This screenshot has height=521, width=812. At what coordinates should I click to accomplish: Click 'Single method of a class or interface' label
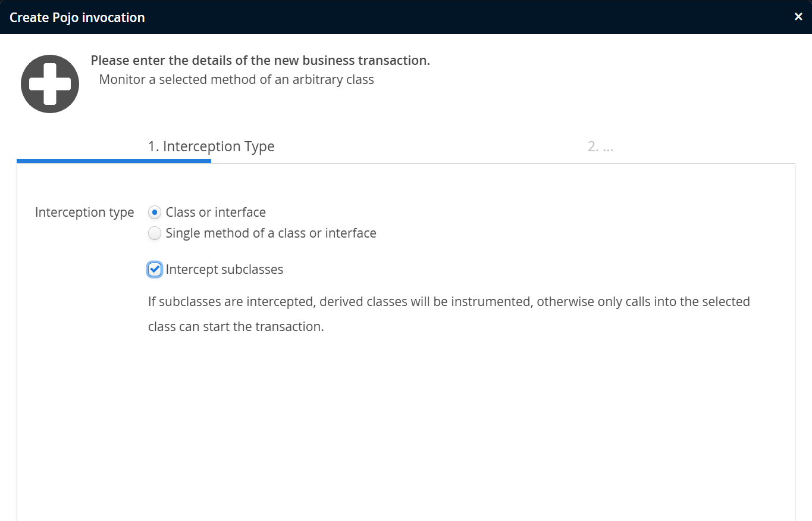click(x=271, y=233)
